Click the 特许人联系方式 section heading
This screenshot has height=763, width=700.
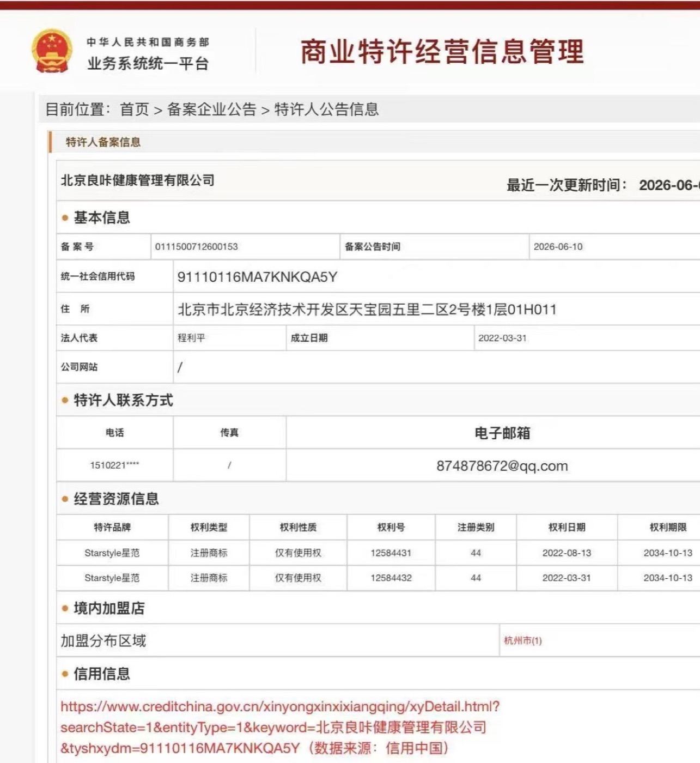tap(123, 400)
